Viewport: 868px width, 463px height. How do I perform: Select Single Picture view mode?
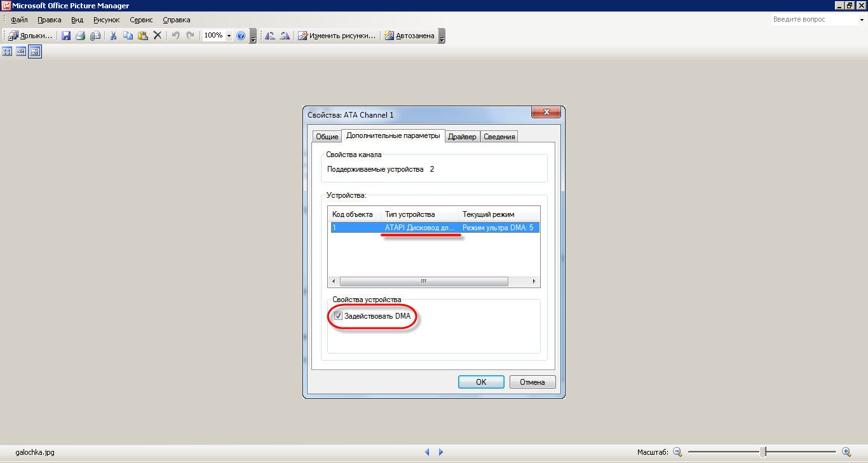click(x=35, y=52)
